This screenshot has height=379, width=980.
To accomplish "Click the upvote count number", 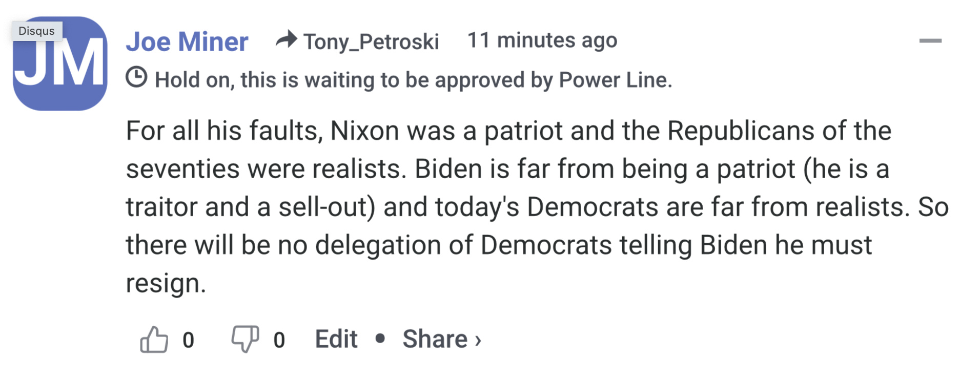I will tap(189, 340).
